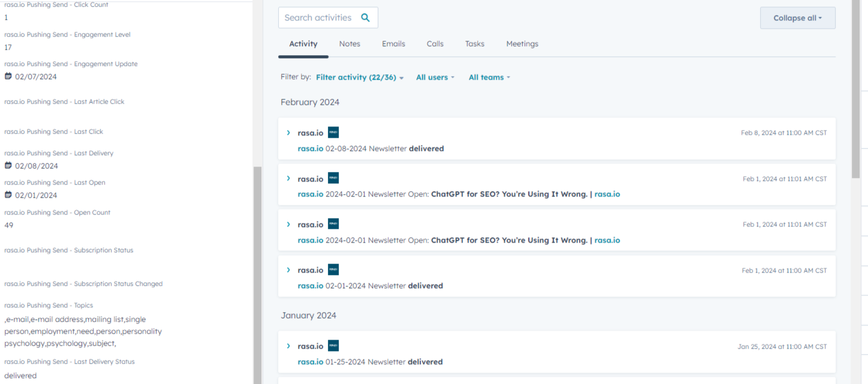
Task: Switch to the Tasks tab
Action: coord(475,44)
